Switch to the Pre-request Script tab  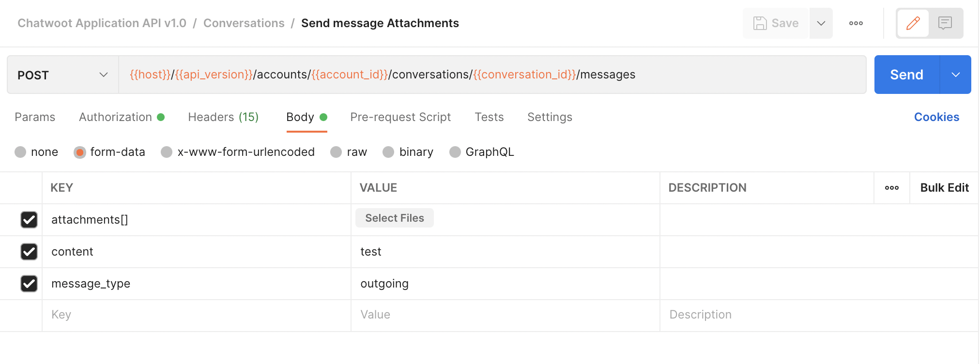click(400, 117)
